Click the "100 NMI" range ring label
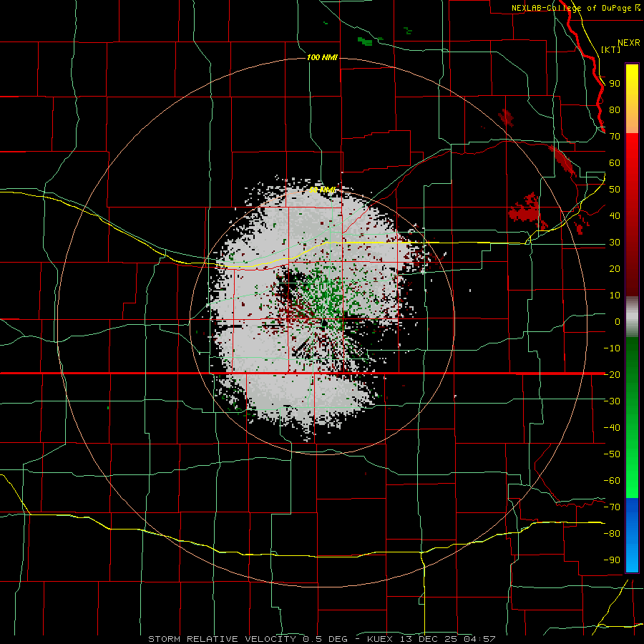Viewport: 644px width, 644px height. (322, 57)
